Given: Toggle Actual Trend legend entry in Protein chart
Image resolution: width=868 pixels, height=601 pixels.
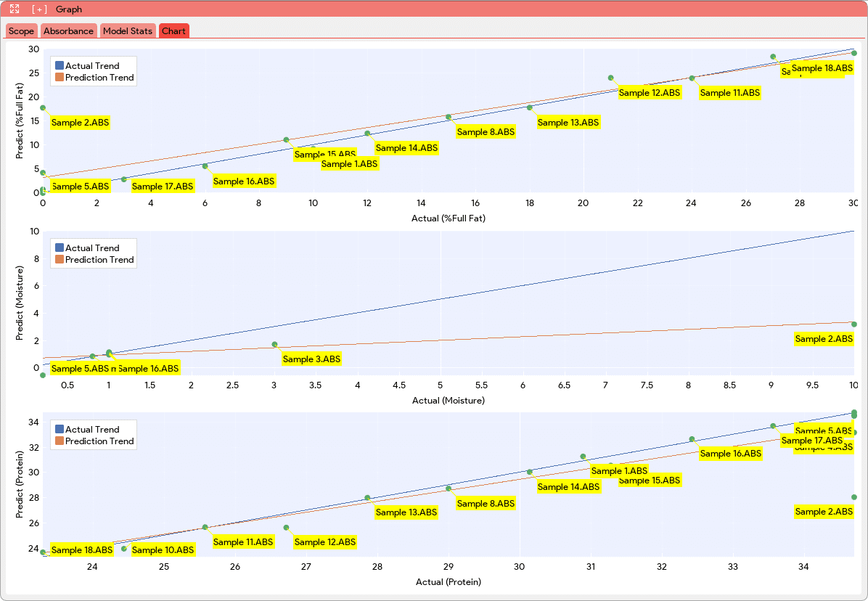Looking at the screenshot, I should (x=92, y=430).
